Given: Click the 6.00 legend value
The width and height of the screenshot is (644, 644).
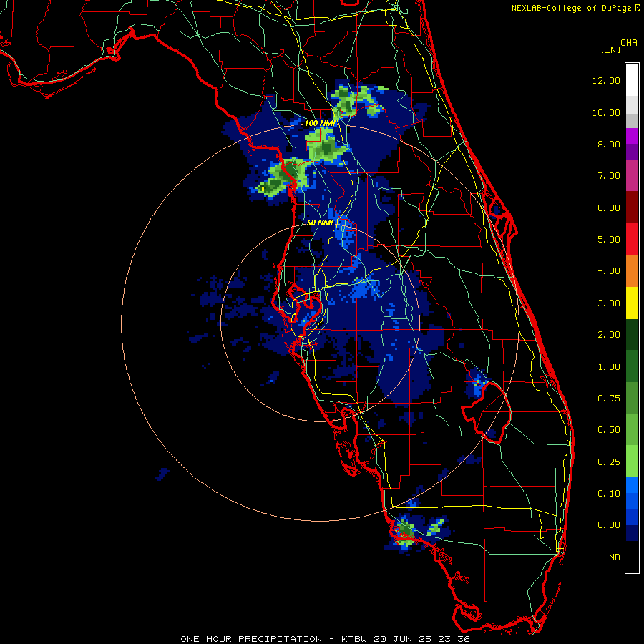Looking at the screenshot, I should click(x=609, y=208).
